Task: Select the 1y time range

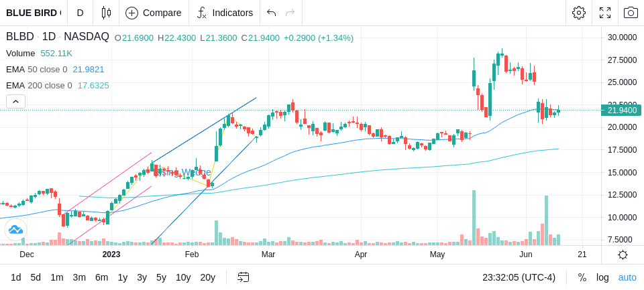Action: pyautogui.click(x=122, y=278)
